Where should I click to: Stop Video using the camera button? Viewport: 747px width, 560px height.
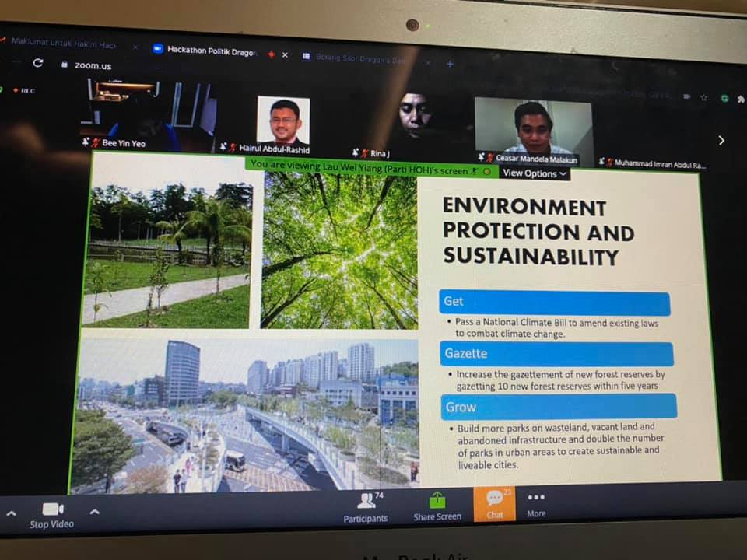(x=52, y=516)
